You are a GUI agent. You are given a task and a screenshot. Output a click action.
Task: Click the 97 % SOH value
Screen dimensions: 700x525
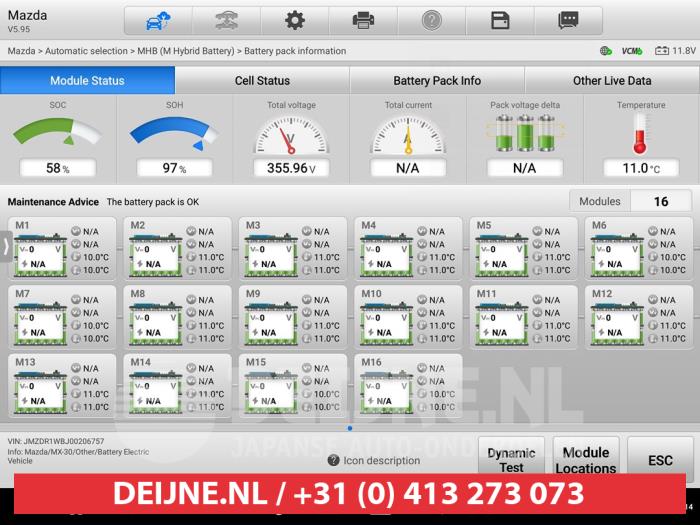coord(174,168)
